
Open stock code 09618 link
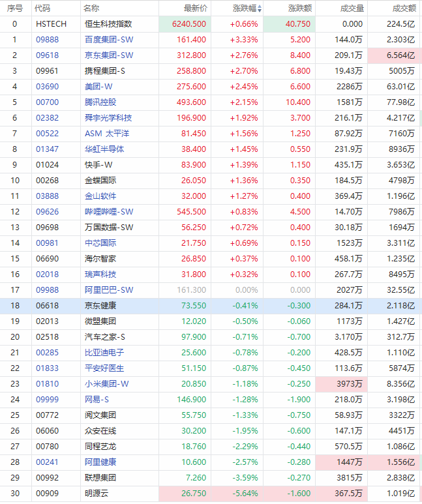click(x=47, y=55)
